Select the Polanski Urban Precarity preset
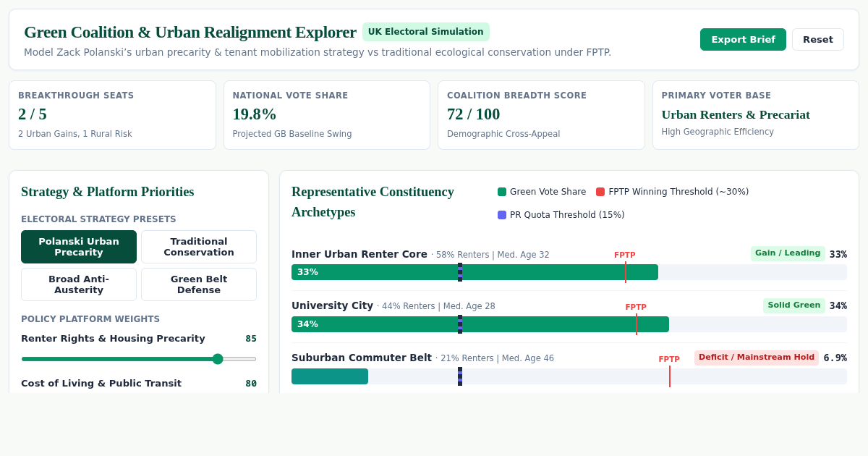 [79, 247]
